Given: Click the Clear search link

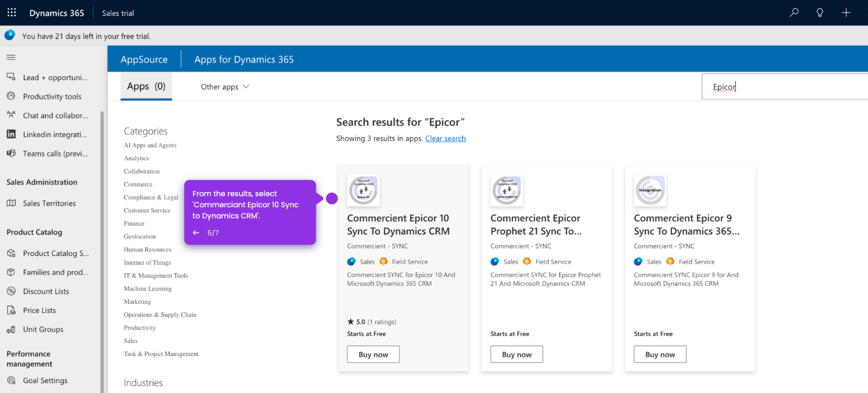Looking at the screenshot, I should 446,138.
